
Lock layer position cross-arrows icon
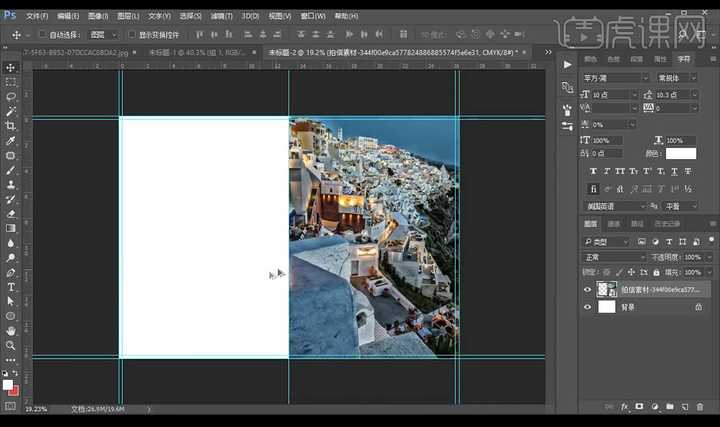[x=631, y=272]
